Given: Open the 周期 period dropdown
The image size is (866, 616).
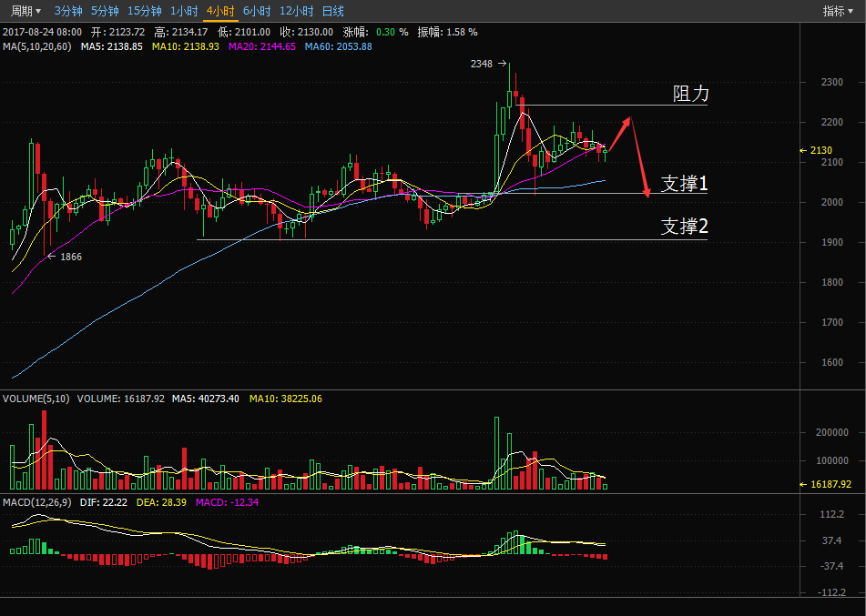Looking at the screenshot, I should click(x=25, y=11).
